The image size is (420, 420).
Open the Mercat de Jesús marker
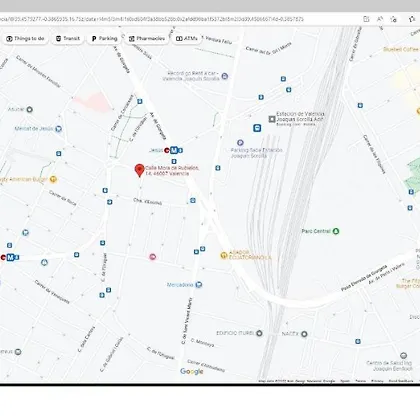click(59, 129)
